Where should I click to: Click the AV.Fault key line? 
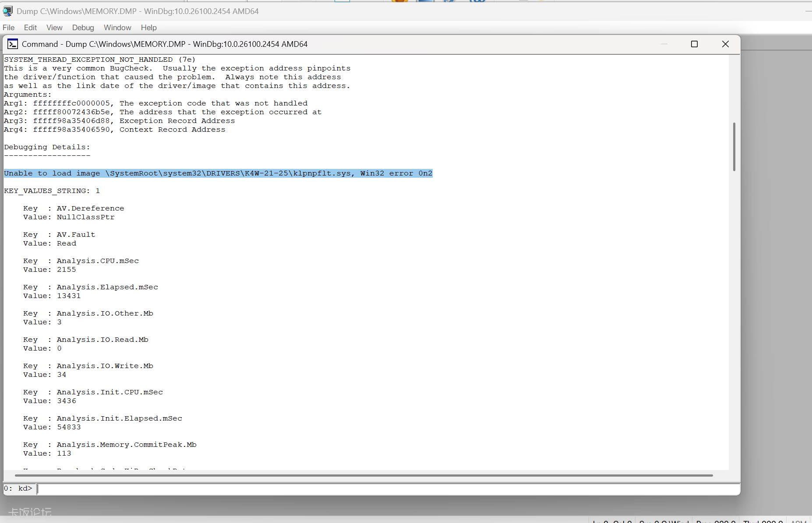pos(59,235)
